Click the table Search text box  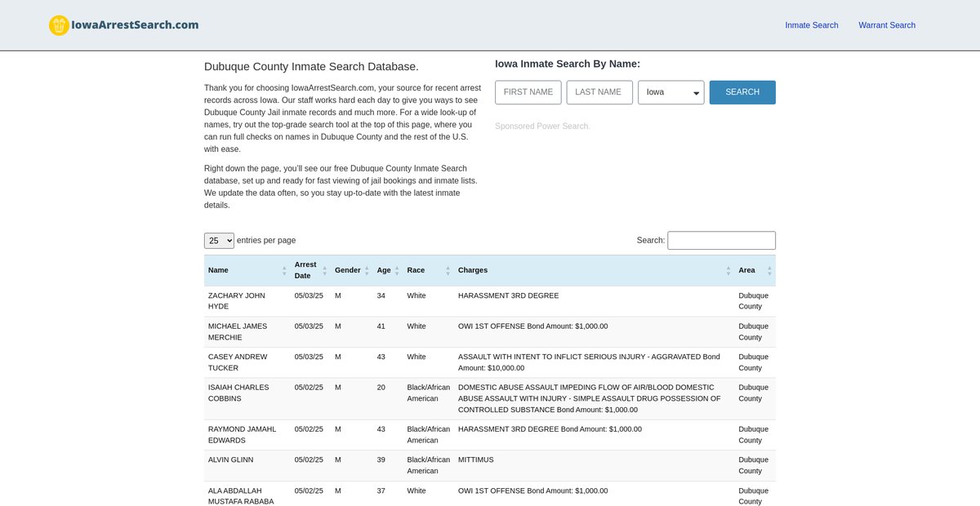[721, 241]
